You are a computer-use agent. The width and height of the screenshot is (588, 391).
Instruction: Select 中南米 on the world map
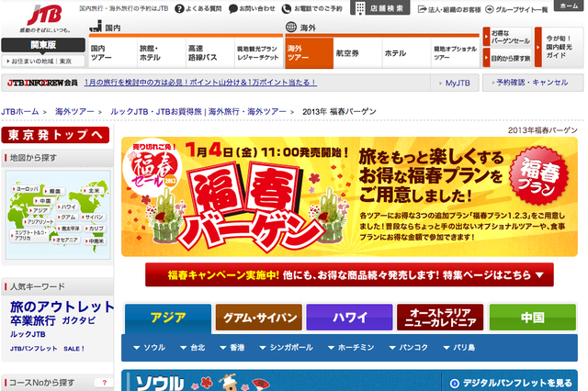pos(95,241)
